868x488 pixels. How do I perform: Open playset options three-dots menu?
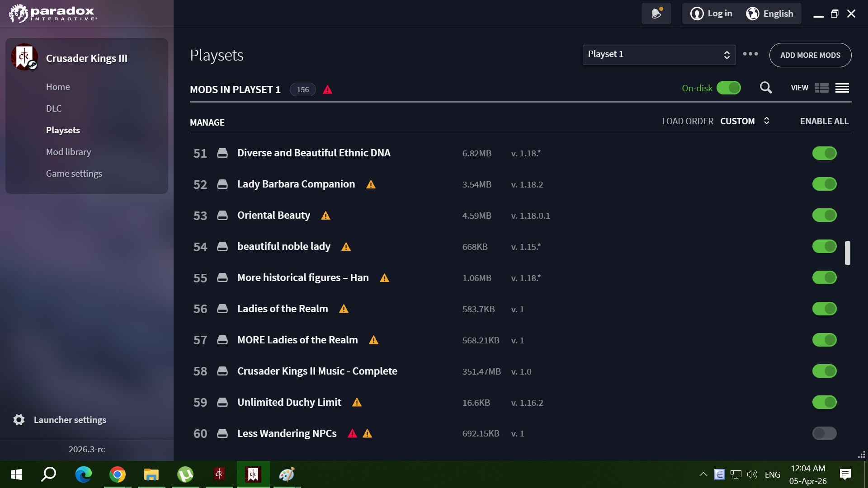(750, 54)
